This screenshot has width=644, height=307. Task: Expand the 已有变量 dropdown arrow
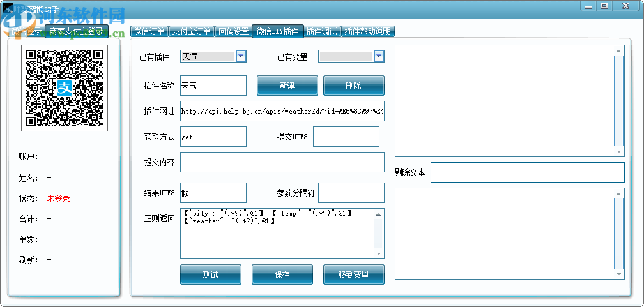click(379, 56)
